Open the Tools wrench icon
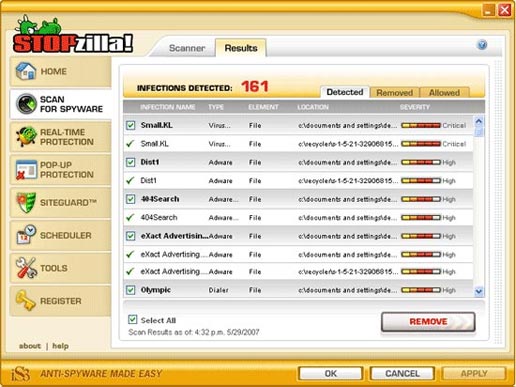This screenshot has height=387, width=516. (x=26, y=268)
